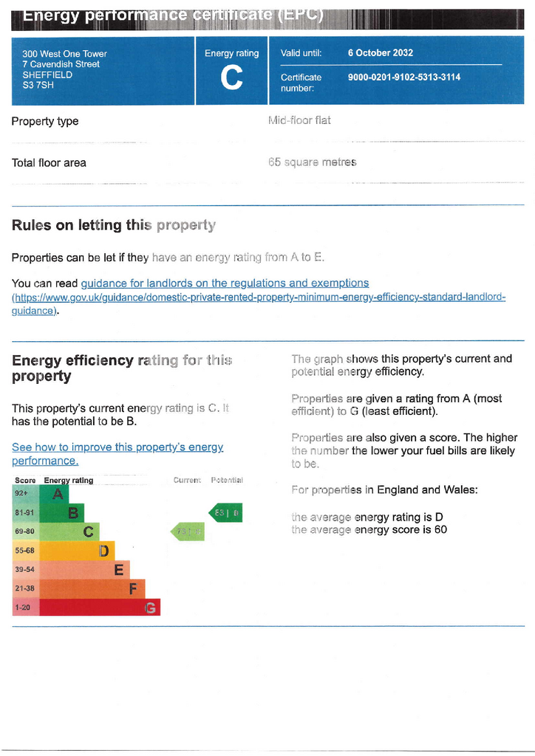Click the Potential rating arrow marker
535x756 pixels.
click(225, 512)
